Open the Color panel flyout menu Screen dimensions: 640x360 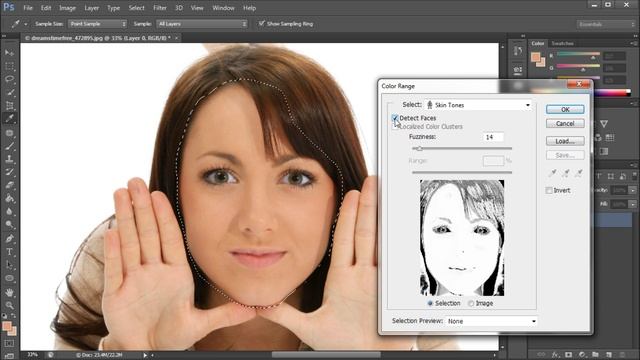pos(634,43)
